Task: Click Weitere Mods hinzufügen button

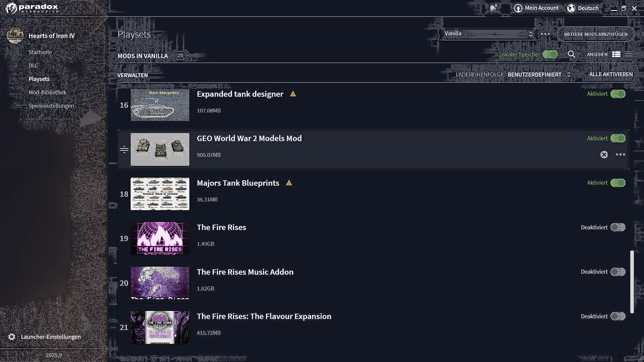Action: (x=596, y=34)
